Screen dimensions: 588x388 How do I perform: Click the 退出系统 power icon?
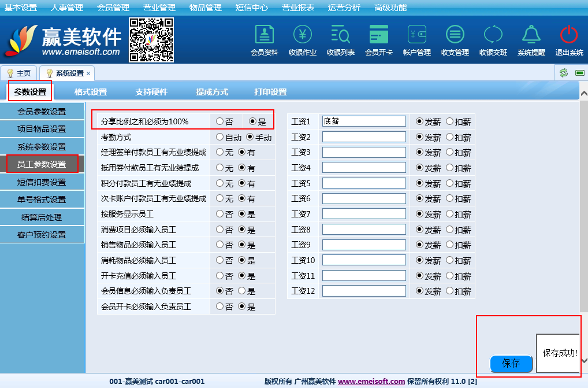tap(570, 35)
